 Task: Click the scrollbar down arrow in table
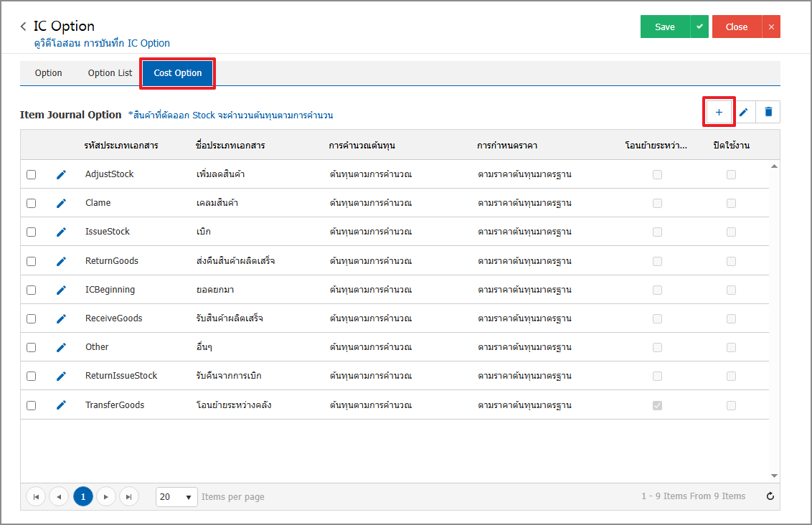[774, 476]
